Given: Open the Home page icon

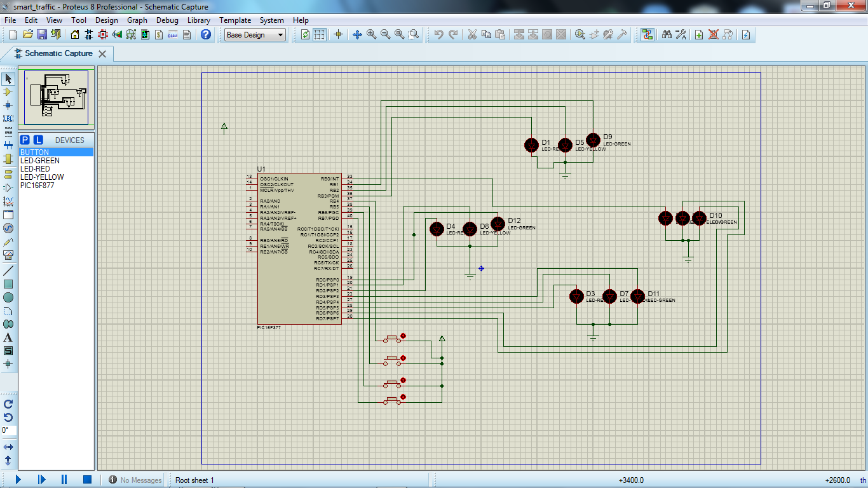Looking at the screenshot, I should coord(75,34).
